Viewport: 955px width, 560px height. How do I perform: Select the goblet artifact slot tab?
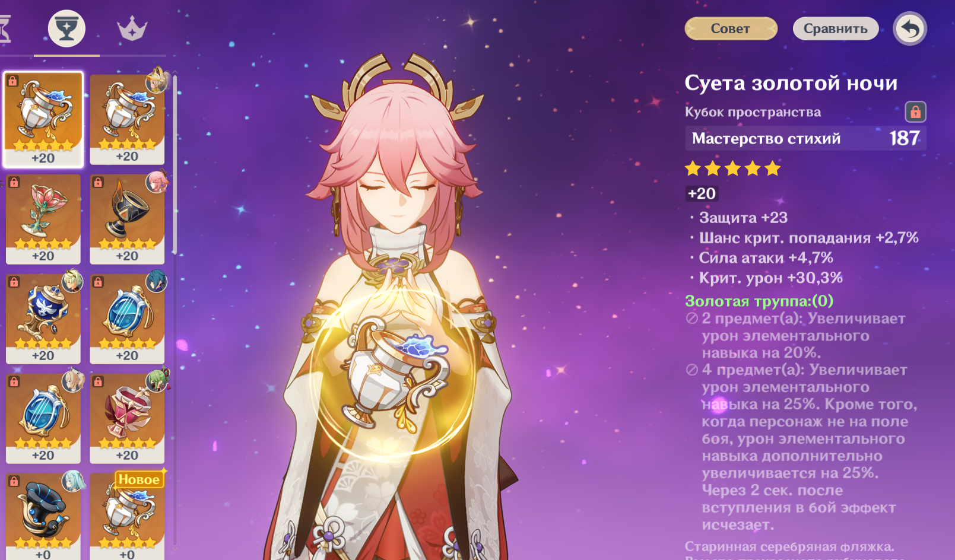[66, 28]
